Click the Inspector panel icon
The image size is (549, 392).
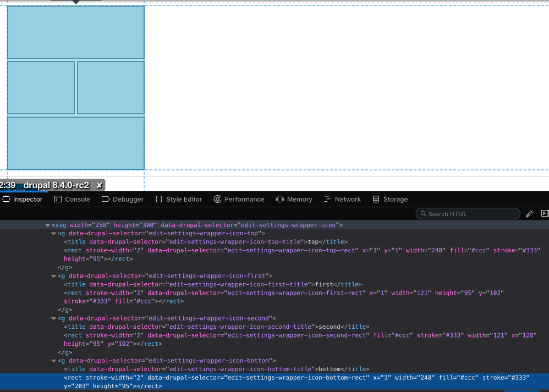(x=23, y=199)
